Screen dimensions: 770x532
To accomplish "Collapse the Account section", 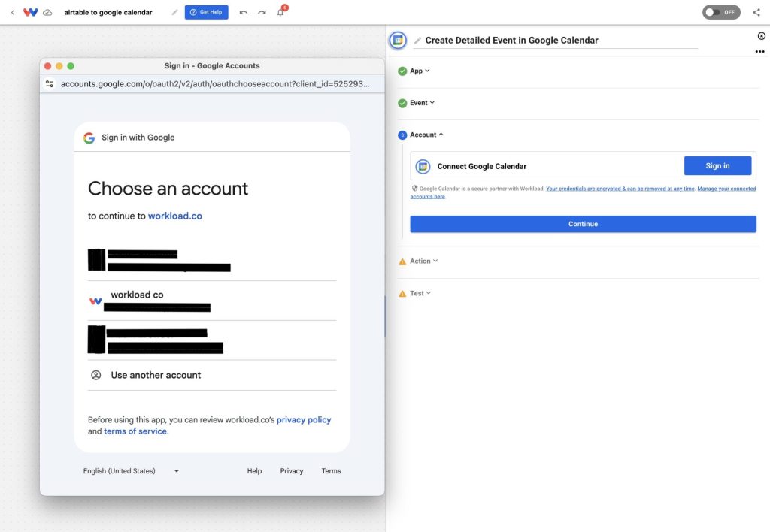I will click(426, 135).
